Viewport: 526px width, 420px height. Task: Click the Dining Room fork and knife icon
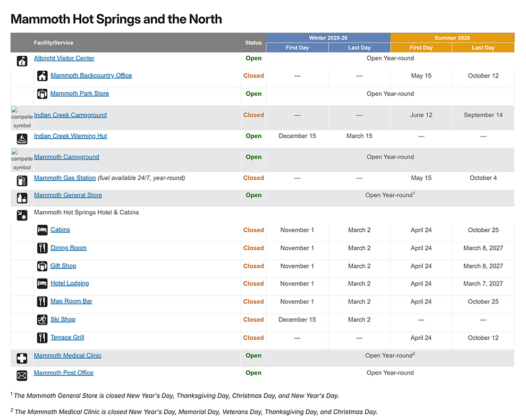point(42,248)
